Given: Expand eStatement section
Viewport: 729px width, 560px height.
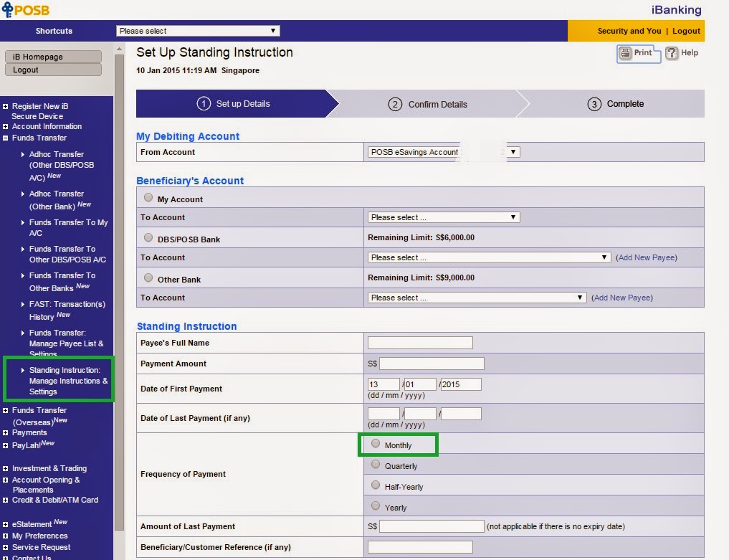Looking at the screenshot, I should (x=6, y=524).
